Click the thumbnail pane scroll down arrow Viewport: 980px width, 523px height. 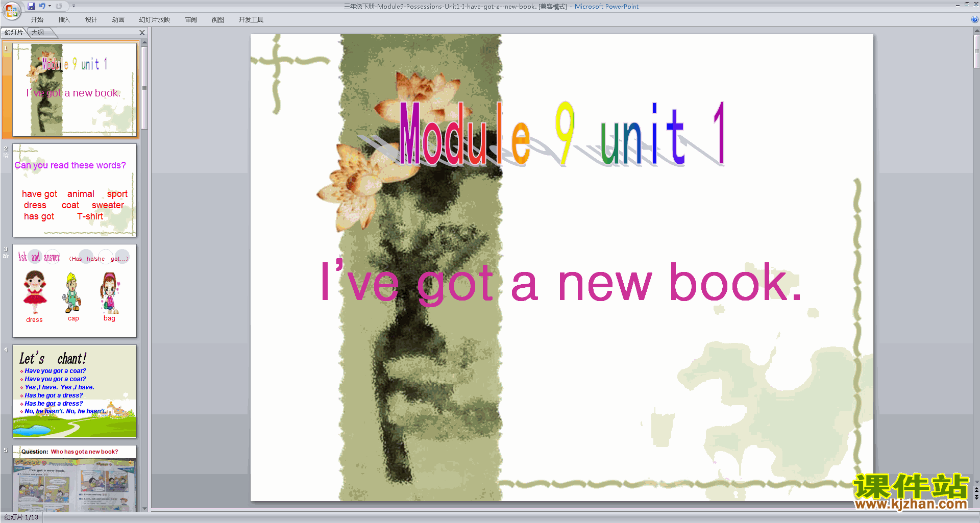(x=144, y=508)
